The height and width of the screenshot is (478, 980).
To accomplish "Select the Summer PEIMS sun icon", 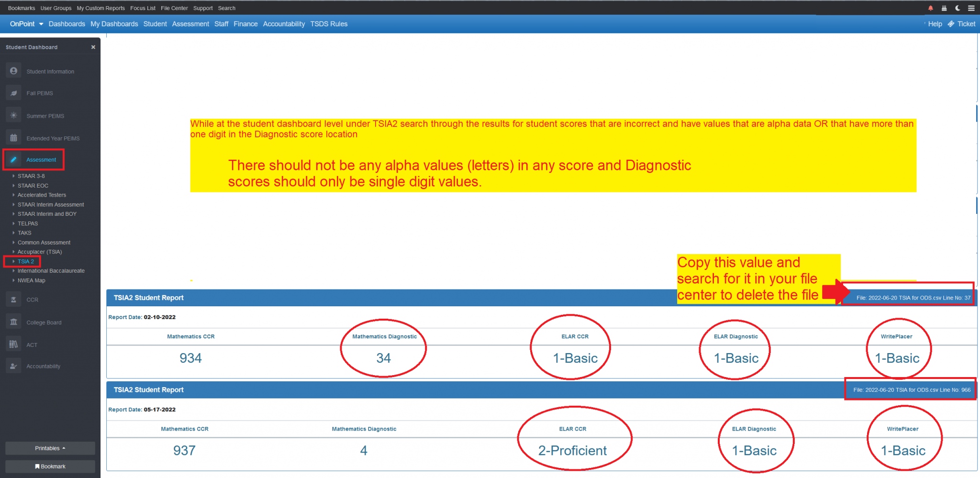I will [x=13, y=115].
